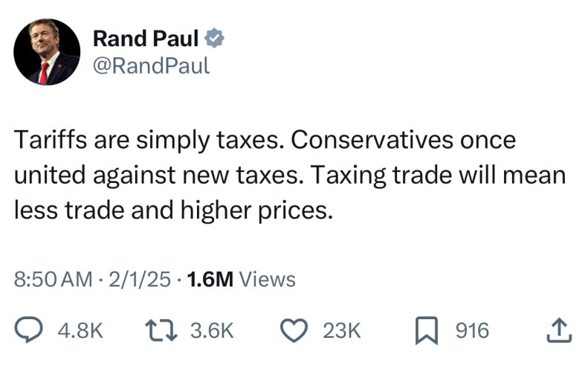This screenshot has width=588, height=372.
Task: View replies by clicking the 4.8K count
Action: 80,331
